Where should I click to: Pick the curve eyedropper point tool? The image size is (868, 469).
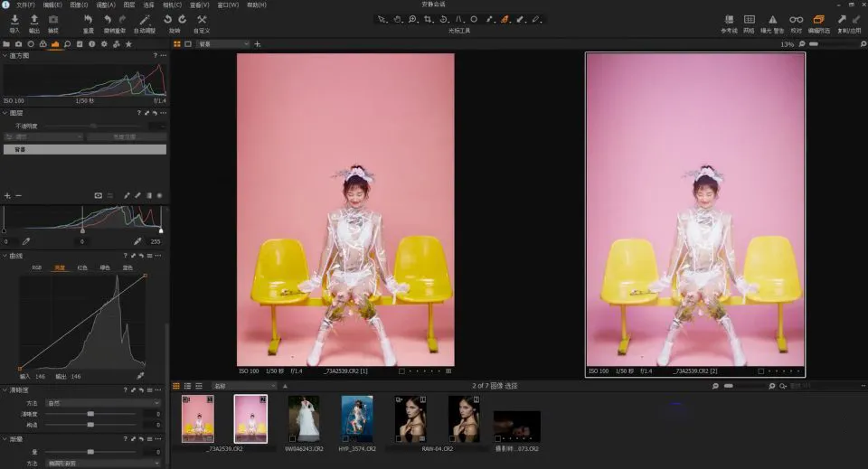coord(141,376)
